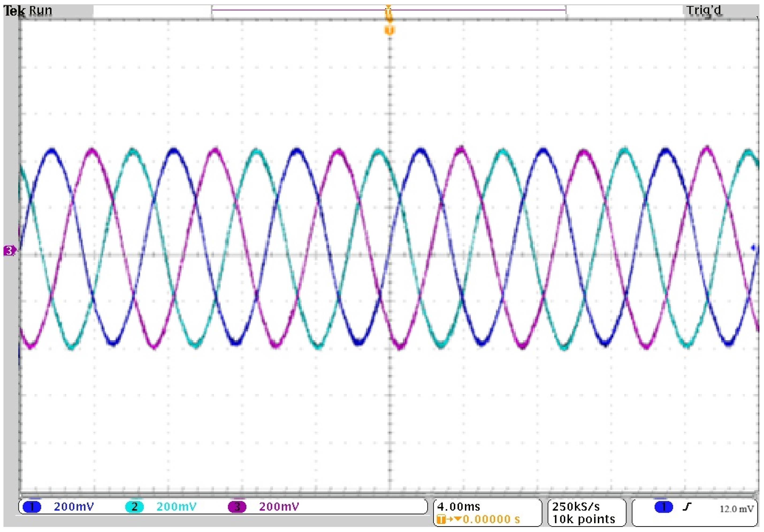Viewport: 764px width, 532px height.
Task: Click the cyan channel 2 badge
Action: (x=135, y=507)
